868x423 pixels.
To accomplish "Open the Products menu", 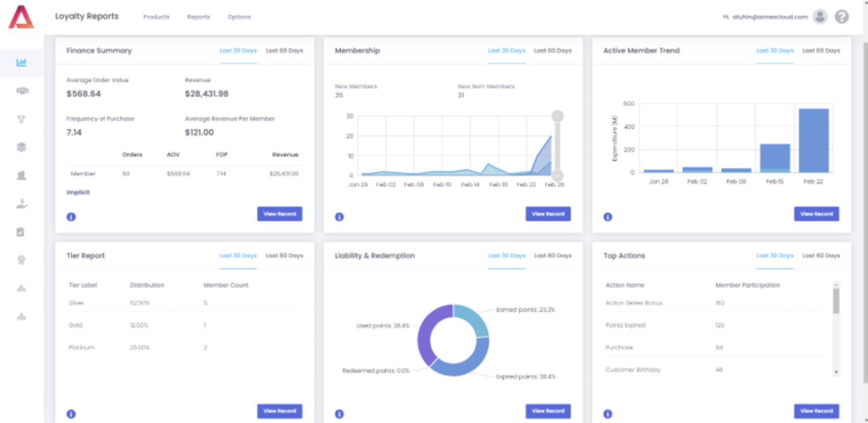I will click(156, 17).
